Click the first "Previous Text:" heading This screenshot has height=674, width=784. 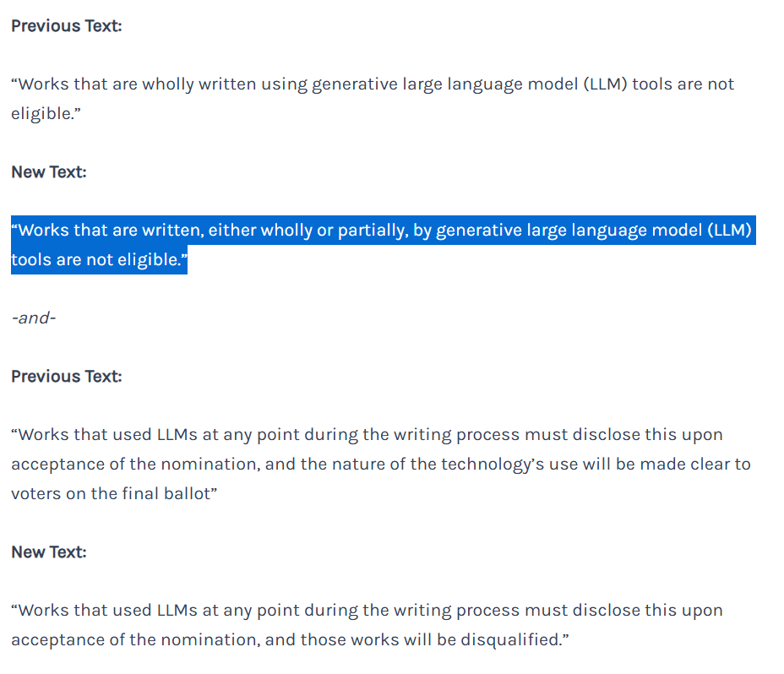click(x=66, y=26)
